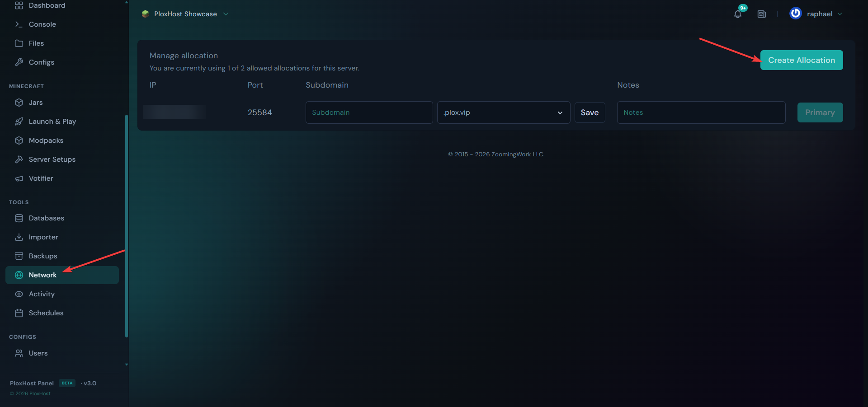The image size is (868, 407).
Task: Click the sidebar vertical scrollbar
Action: pos(127,226)
